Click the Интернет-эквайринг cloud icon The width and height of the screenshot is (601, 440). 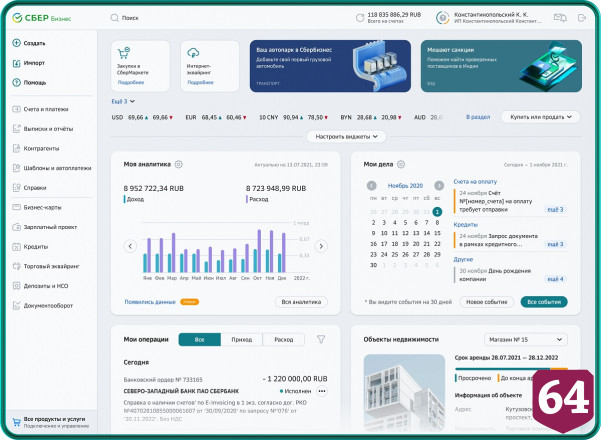coord(193,53)
